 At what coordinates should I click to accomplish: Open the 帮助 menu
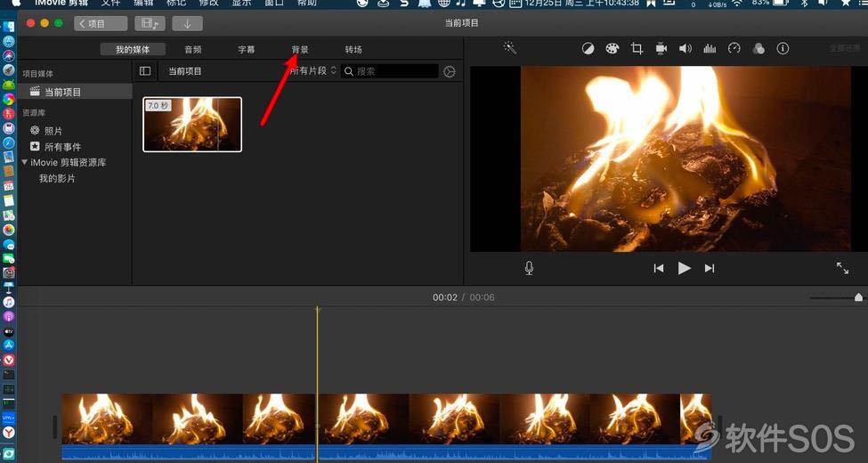(306, 3)
